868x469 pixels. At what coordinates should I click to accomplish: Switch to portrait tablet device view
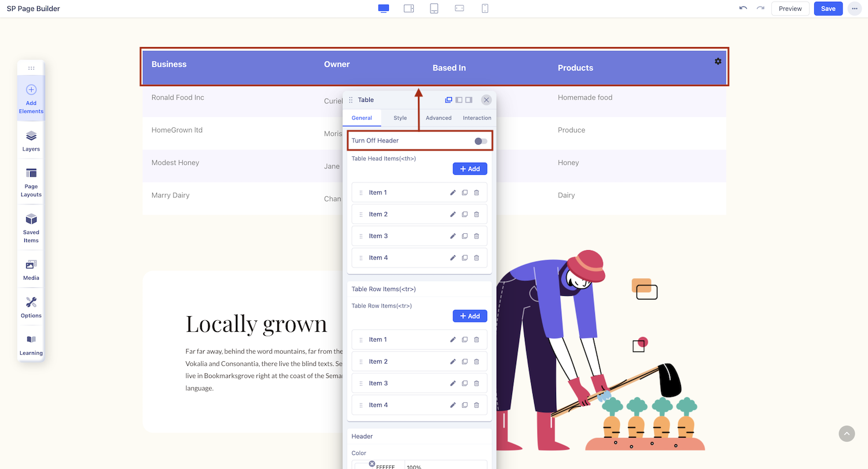tap(434, 9)
